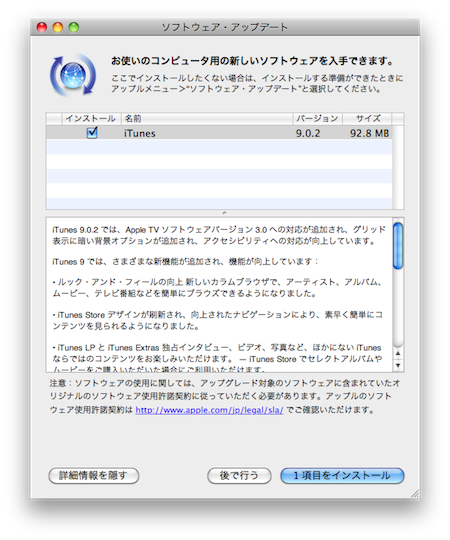This screenshot has height=540, width=450.
Task: Sort by the サイズ column header
Action: [x=368, y=118]
